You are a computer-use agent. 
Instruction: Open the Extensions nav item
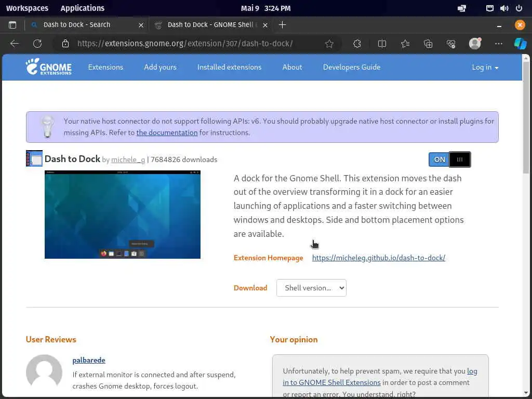click(x=105, y=67)
